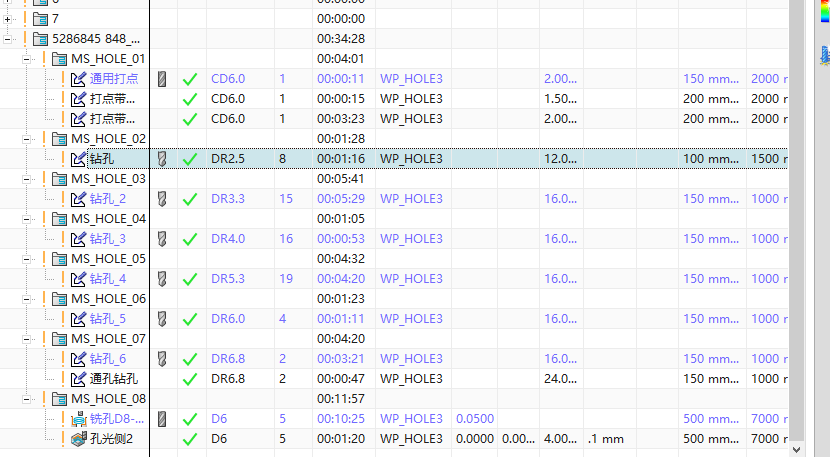Select the 孔光侧2 operation
This screenshot has width=830, height=457.
(111, 439)
